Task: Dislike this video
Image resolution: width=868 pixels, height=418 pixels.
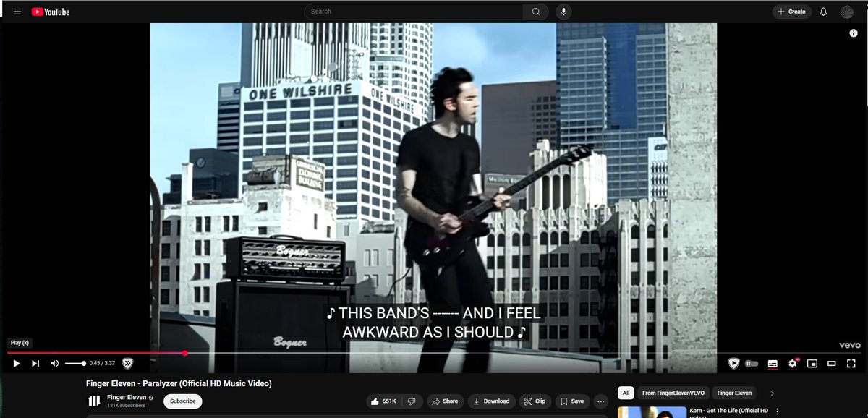Action: (412, 401)
